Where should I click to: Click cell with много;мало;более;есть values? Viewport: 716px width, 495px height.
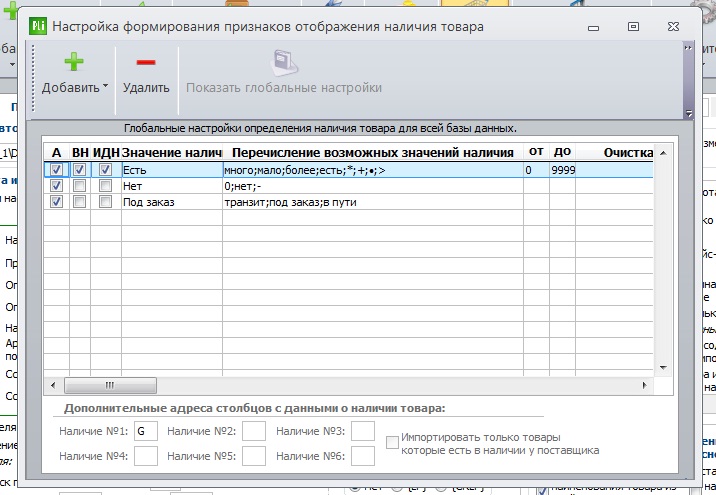click(373, 170)
